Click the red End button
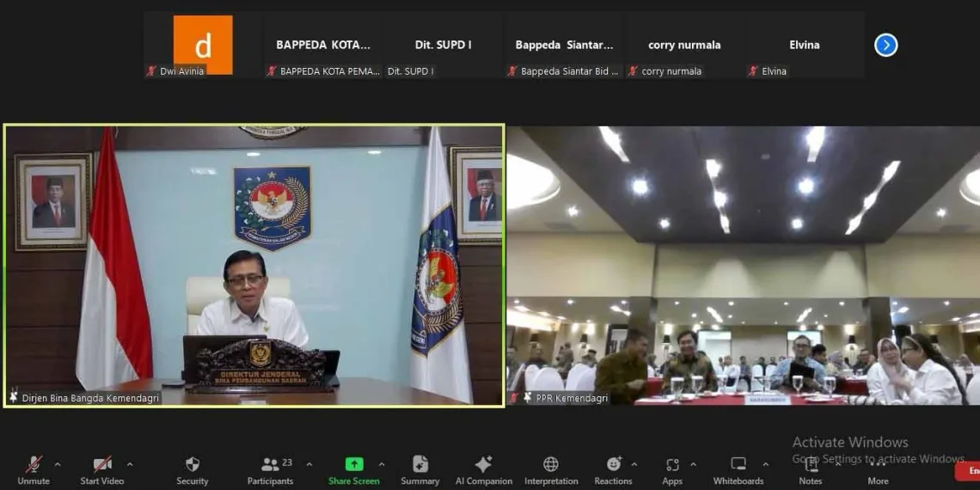The width and height of the screenshot is (980, 490). pyautogui.click(x=967, y=470)
